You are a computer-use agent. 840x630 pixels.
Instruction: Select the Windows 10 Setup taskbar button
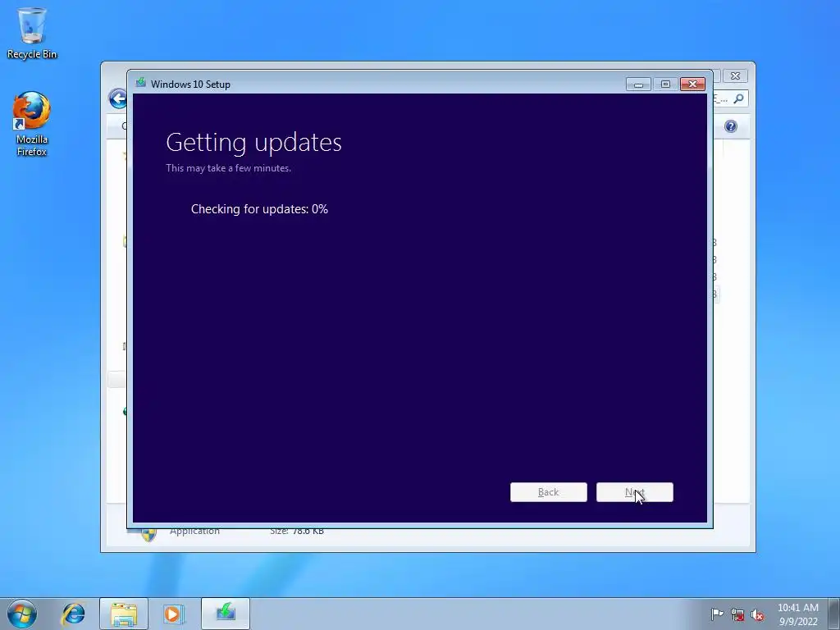(x=226, y=614)
